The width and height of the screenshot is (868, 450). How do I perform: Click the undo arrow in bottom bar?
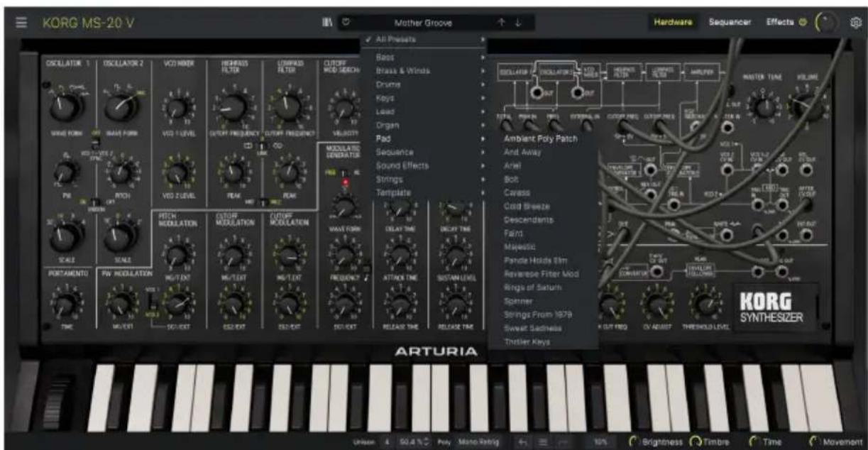click(524, 442)
